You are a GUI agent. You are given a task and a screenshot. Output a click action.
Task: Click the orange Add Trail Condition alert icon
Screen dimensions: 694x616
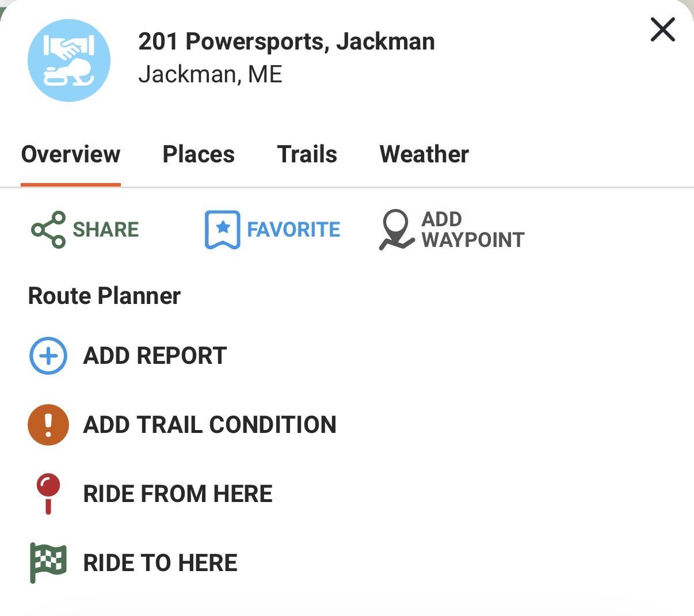pyautogui.click(x=48, y=424)
